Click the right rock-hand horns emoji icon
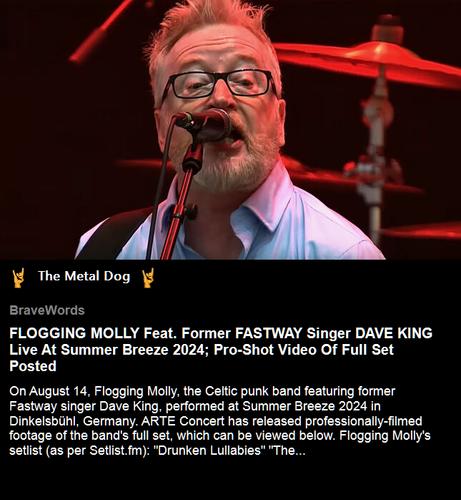The image size is (461, 500). [x=148, y=277]
